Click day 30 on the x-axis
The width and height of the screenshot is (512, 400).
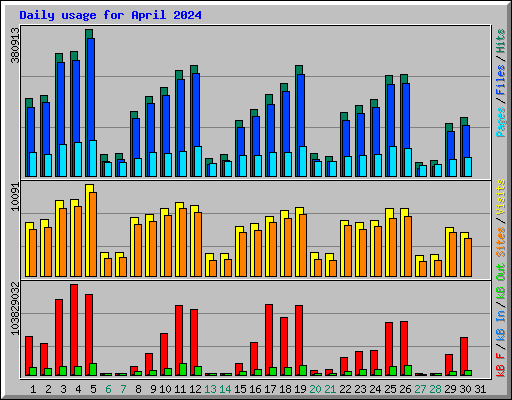click(x=465, y=389)
